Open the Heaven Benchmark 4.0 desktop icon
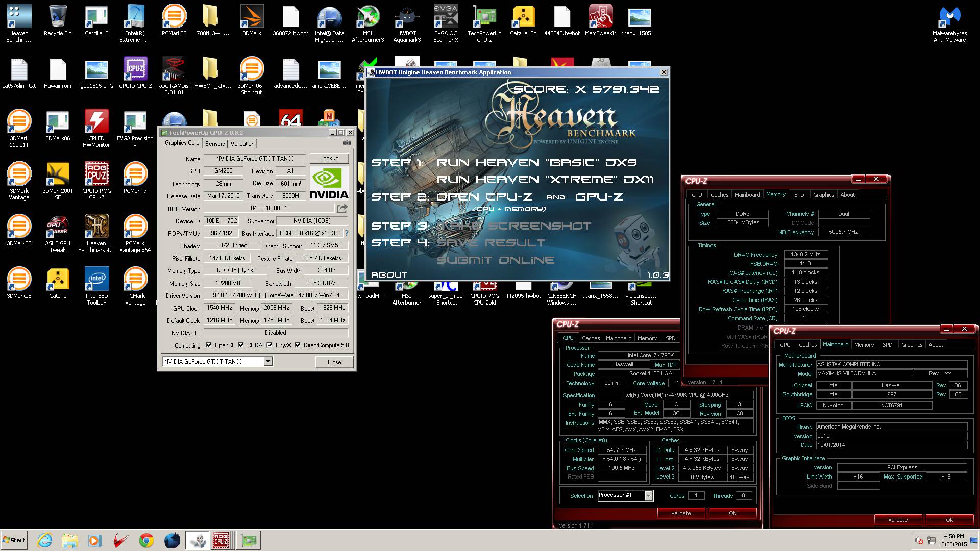The width and height of the screenshot is (980, 551). point(96,233)
